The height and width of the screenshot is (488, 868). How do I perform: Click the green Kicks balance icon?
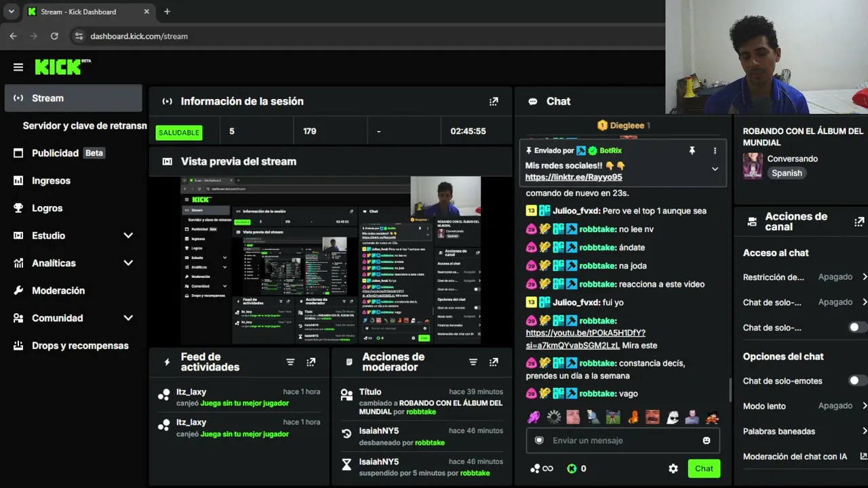572,468
